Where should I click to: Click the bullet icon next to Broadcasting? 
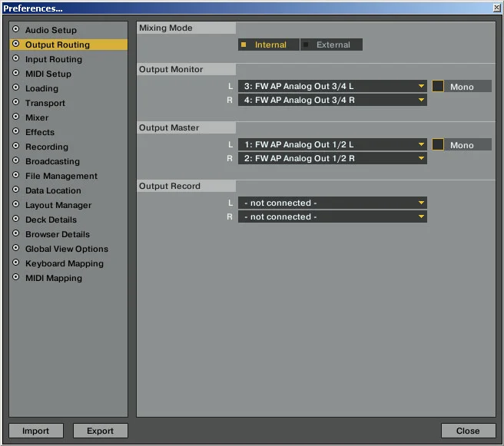(15, 161)
